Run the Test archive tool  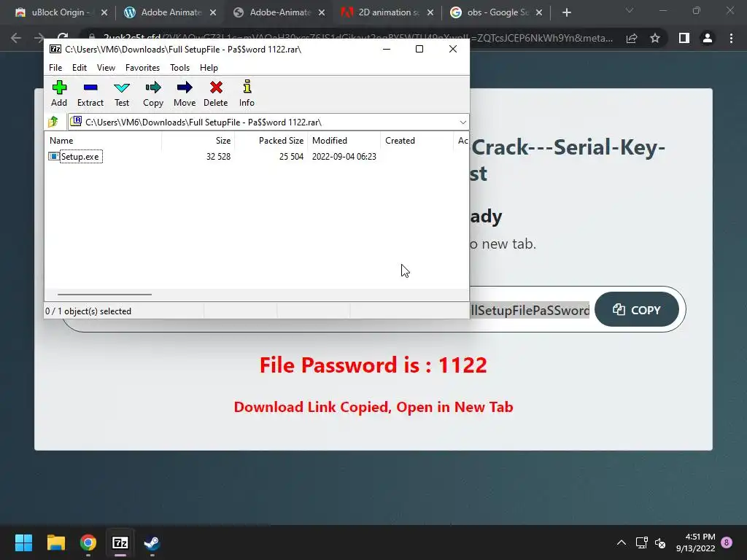[x=122, y=93]
